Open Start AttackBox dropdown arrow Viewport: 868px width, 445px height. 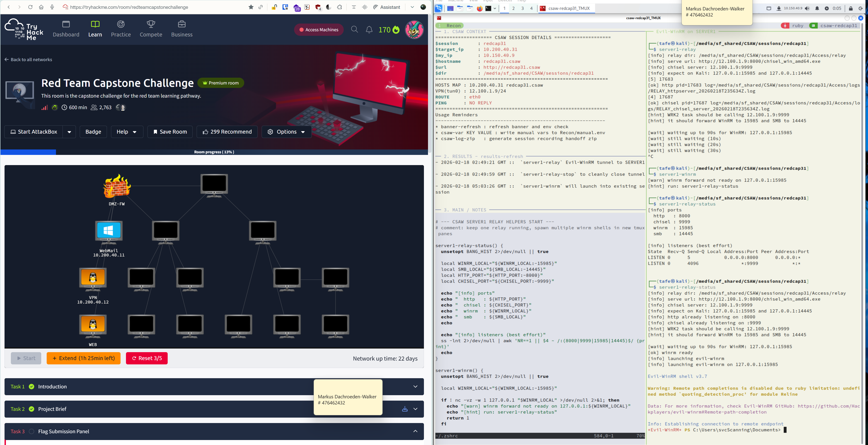coord(69,132)
